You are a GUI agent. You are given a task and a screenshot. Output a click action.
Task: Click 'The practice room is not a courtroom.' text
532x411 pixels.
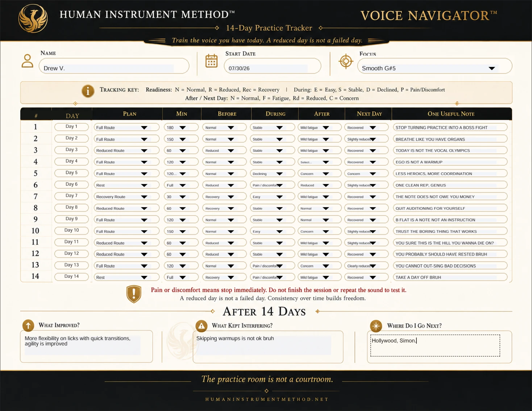267,379
